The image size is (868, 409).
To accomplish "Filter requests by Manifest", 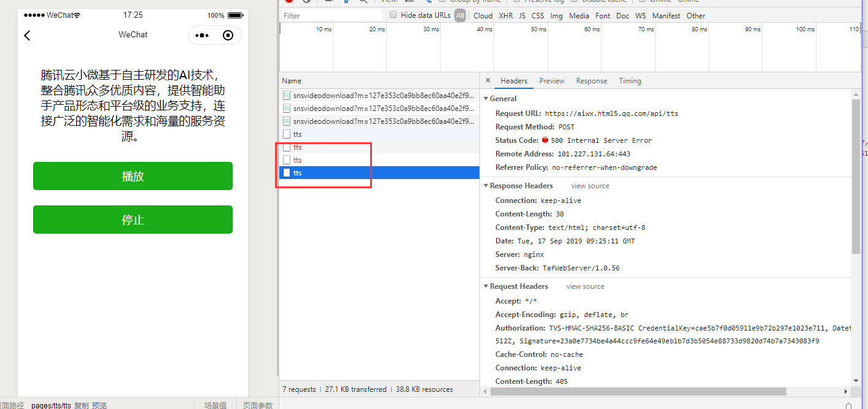I will tap(666, 15).
